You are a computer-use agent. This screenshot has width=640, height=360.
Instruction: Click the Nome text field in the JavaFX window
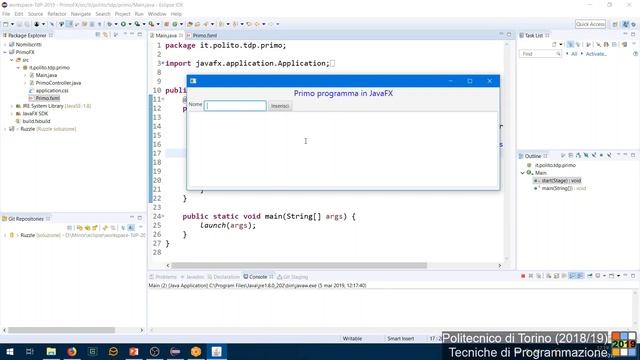pos(235,106)
